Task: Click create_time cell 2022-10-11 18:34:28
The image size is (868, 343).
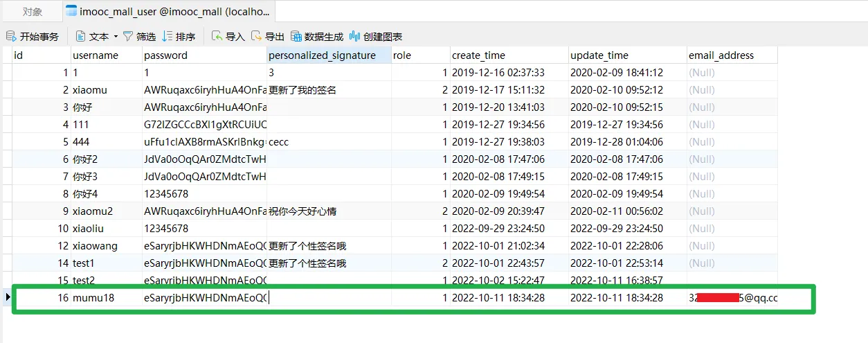Action: click(x=509, y=298)
